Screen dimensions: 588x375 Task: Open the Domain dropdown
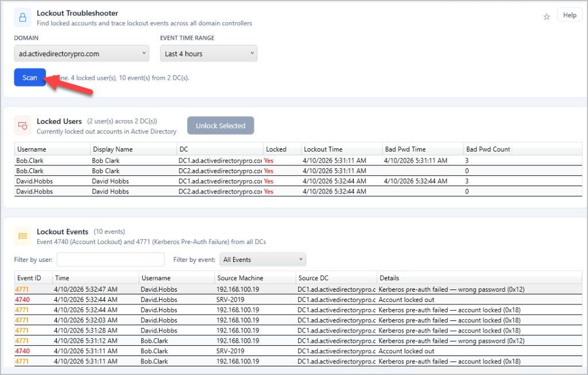(82, 53)
